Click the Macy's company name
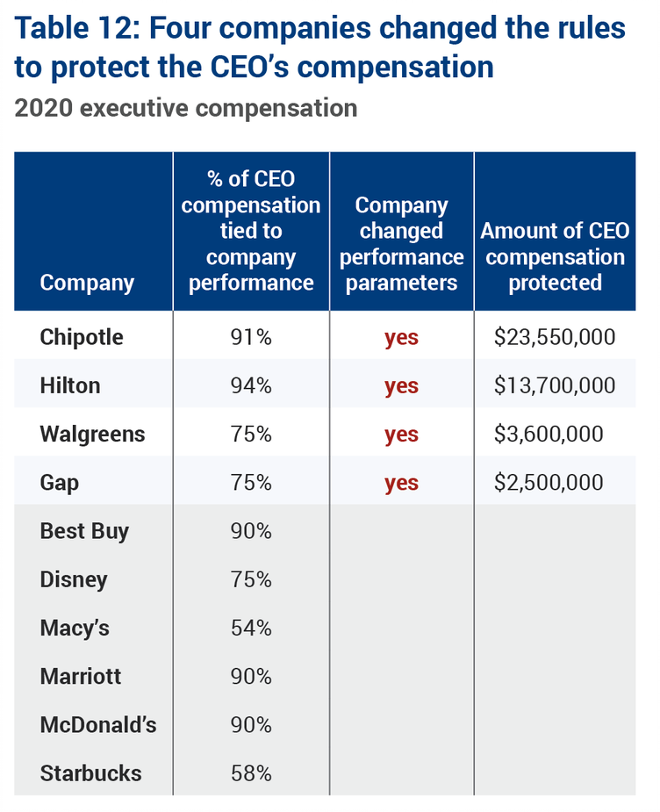This screenshot has height=812, width=660. [x=75, y=629]
